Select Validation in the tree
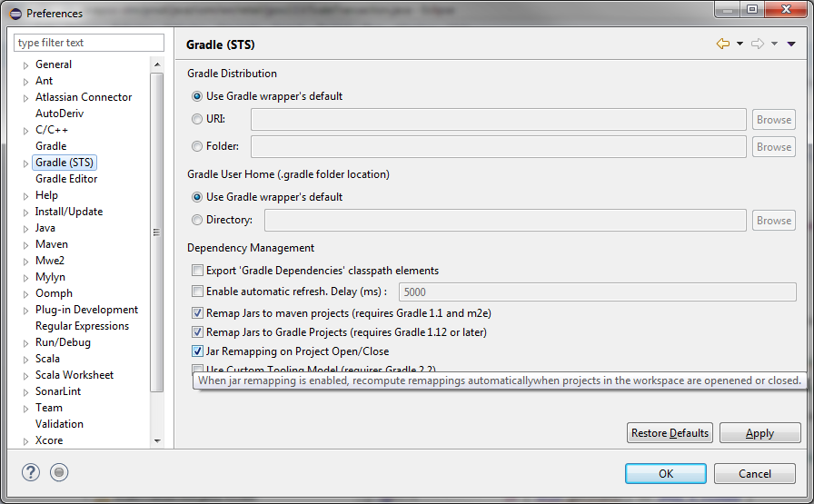 click(59, 424)
